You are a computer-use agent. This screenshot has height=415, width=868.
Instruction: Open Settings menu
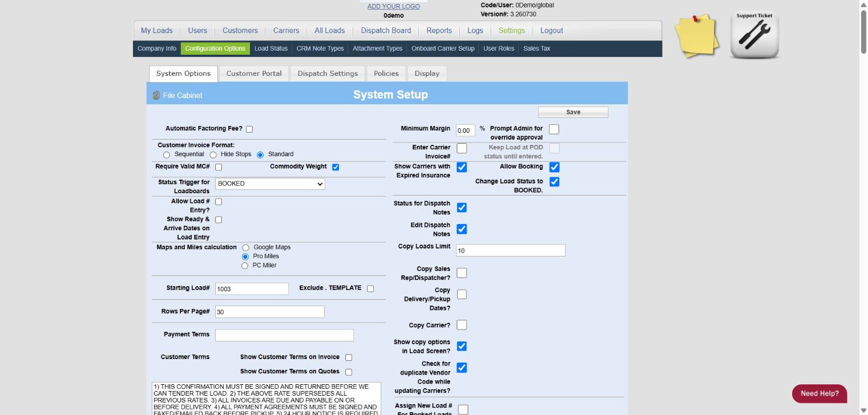pyautogui.click(x=511, y=31)
